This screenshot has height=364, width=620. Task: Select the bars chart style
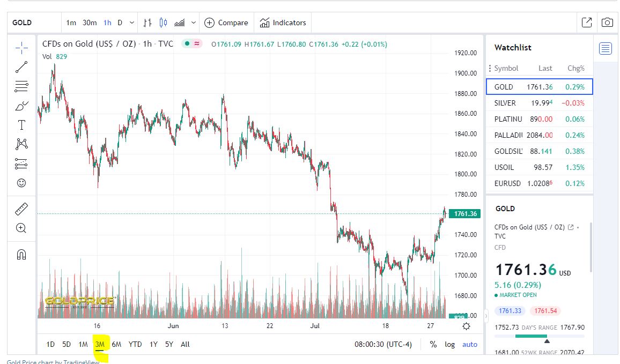pos(147,23)
